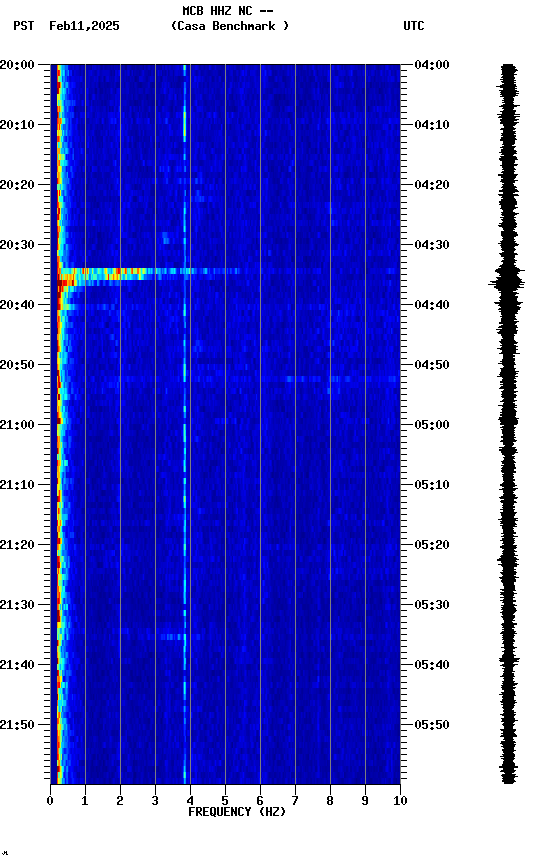Click the "04:50" UTC time label
Screen dimensions: 552x864
point(432,365)
